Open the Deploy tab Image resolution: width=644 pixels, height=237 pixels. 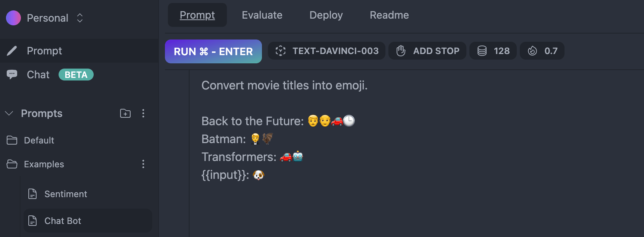[x=326, y=15]
